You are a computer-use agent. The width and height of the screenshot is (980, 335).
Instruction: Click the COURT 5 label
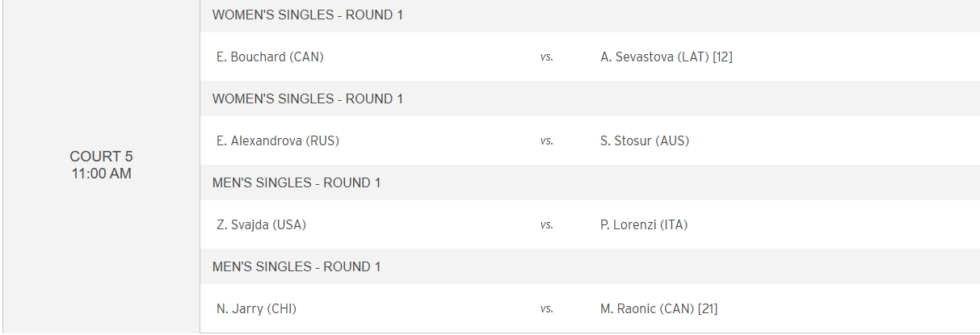point(101,157)
